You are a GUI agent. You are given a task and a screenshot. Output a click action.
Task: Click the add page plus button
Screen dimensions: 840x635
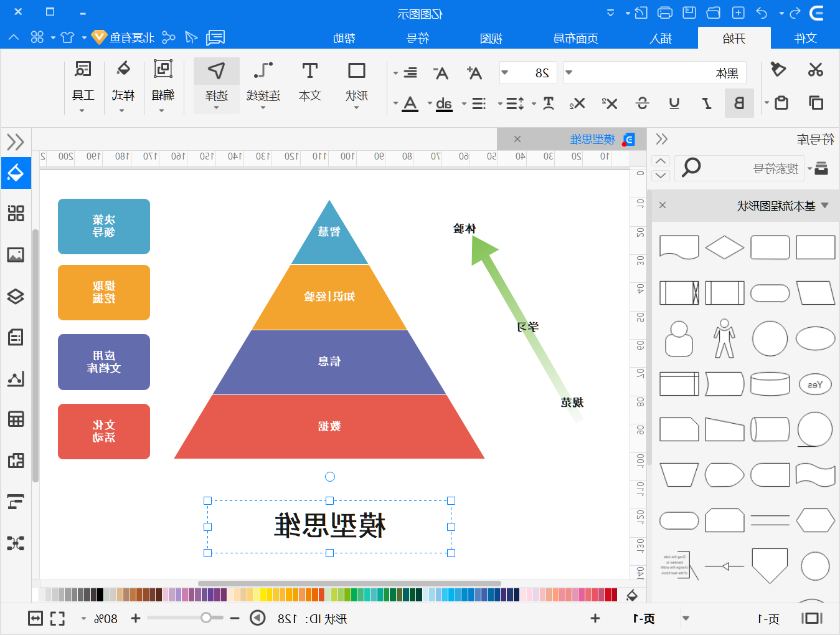click(x=595, y=618)
